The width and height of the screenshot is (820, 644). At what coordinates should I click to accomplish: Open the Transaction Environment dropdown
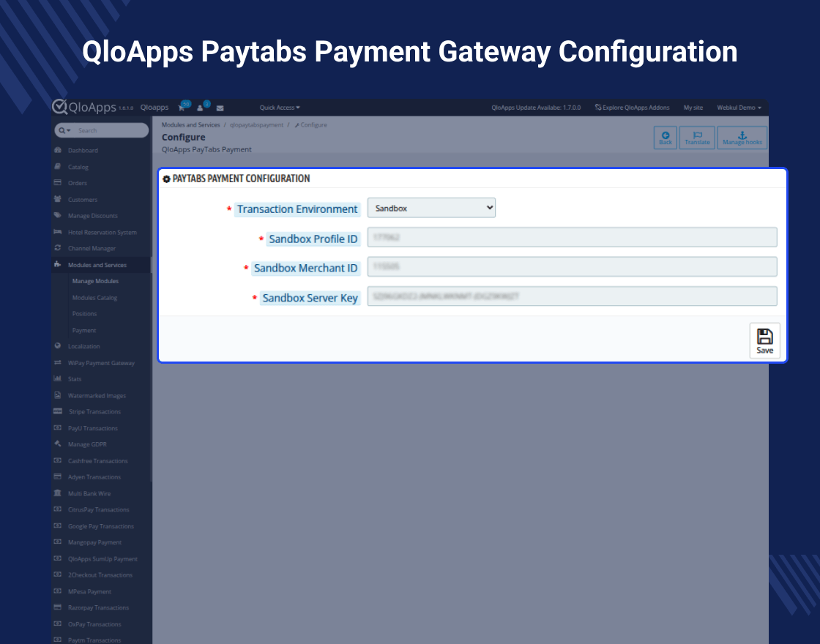pyautogui.click(x=431, y=208)
